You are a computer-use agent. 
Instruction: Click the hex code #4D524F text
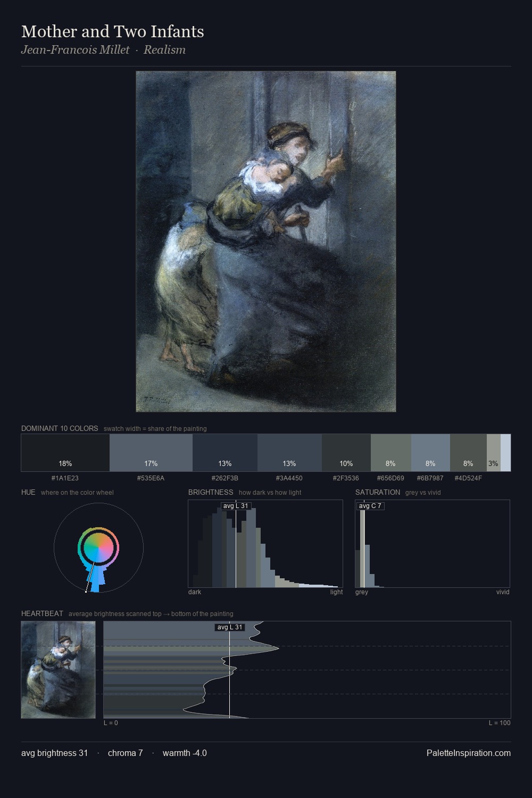click(468, 478)
